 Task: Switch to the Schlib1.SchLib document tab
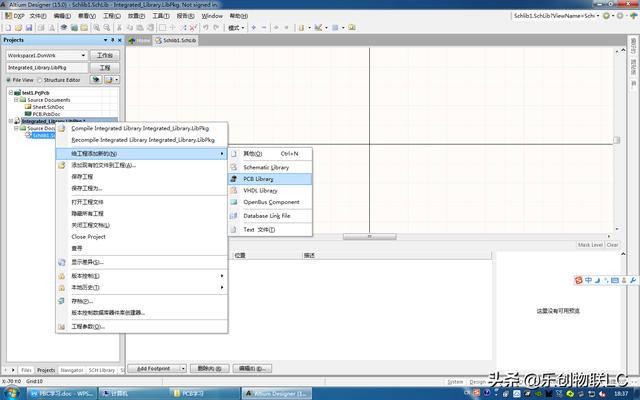(x=176, y=40)
